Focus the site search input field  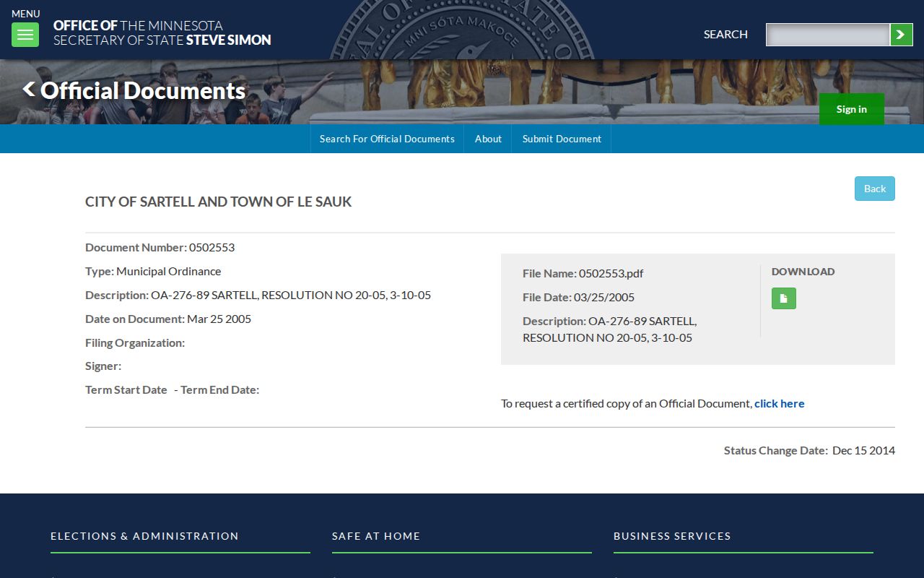point(827,35)
